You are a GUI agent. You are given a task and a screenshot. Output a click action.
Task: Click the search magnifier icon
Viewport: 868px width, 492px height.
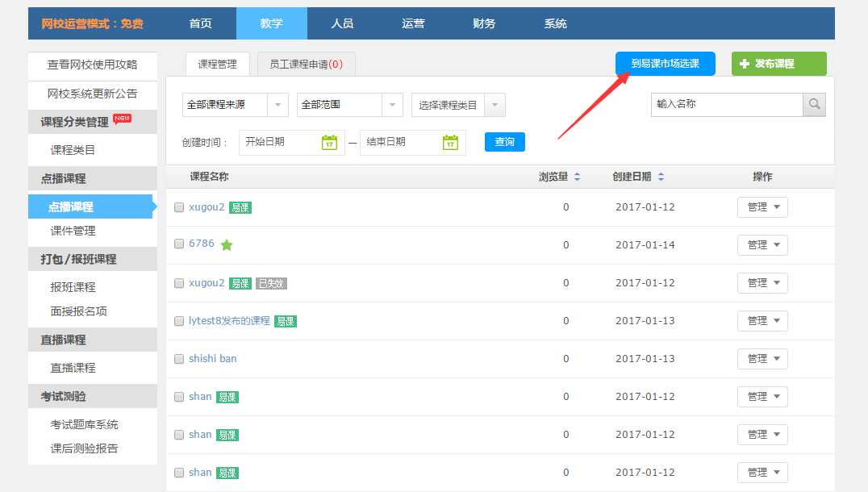(x=814, y=105)
